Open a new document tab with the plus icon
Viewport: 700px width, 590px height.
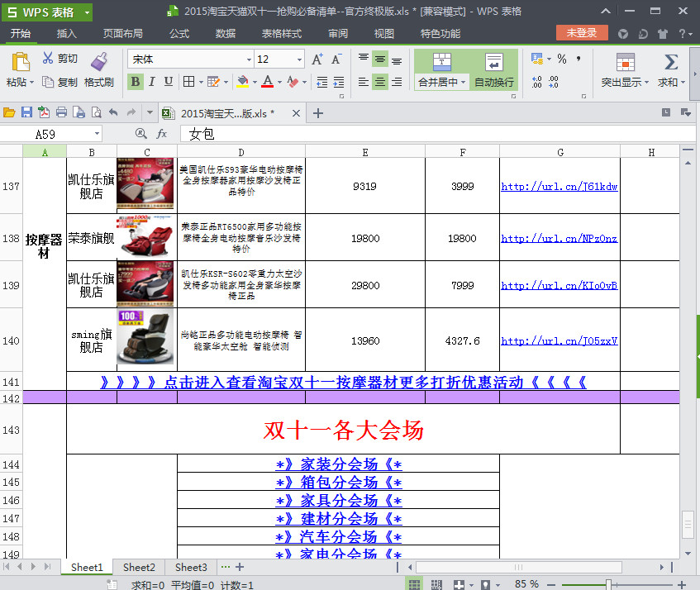[318, 113]
